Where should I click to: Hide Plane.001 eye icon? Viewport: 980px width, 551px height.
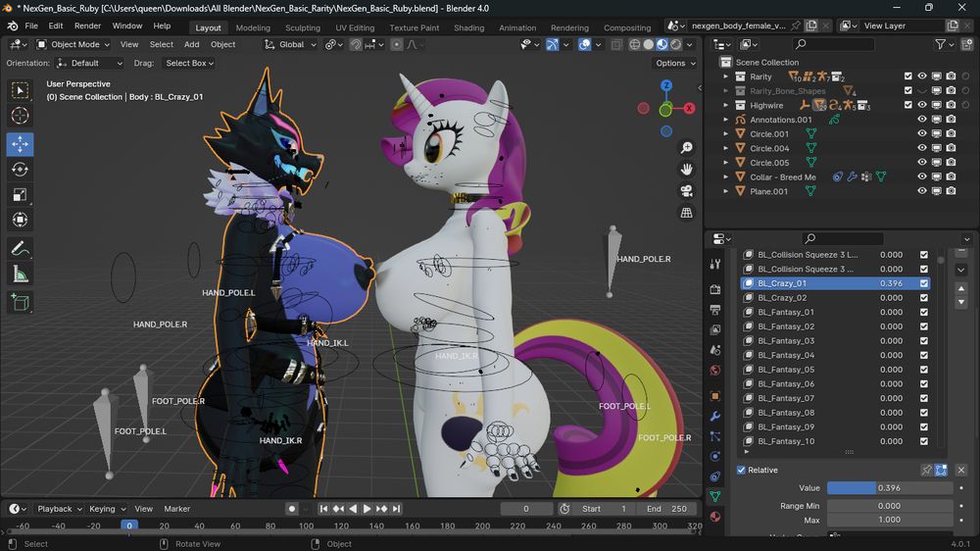922,191
